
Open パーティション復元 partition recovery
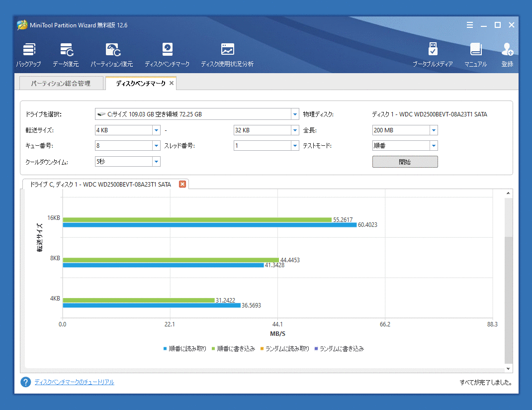[x=112, y=55]
